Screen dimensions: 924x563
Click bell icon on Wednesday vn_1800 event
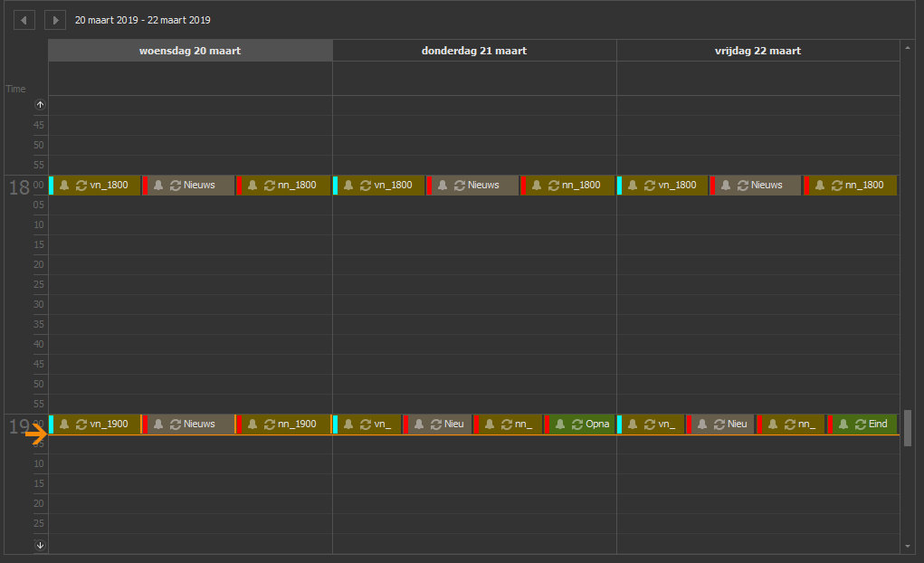(x=64, y=186)
